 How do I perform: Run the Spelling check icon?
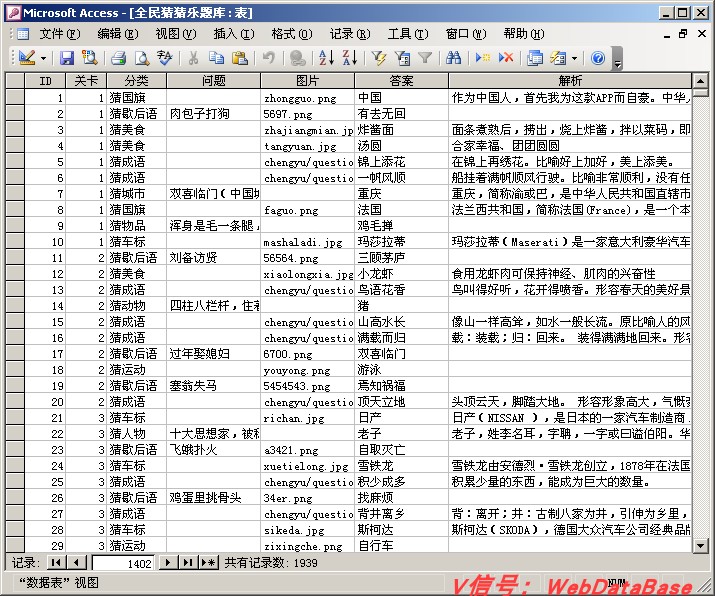[x=165, y=58]
